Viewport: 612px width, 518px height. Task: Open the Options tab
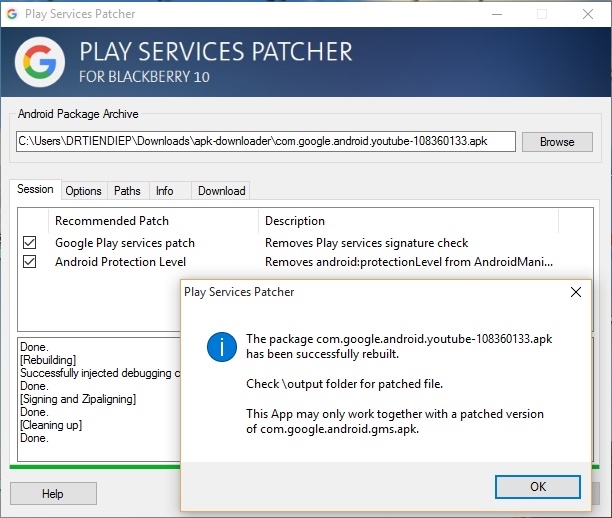pyautogui.click(x=84, y=191)
